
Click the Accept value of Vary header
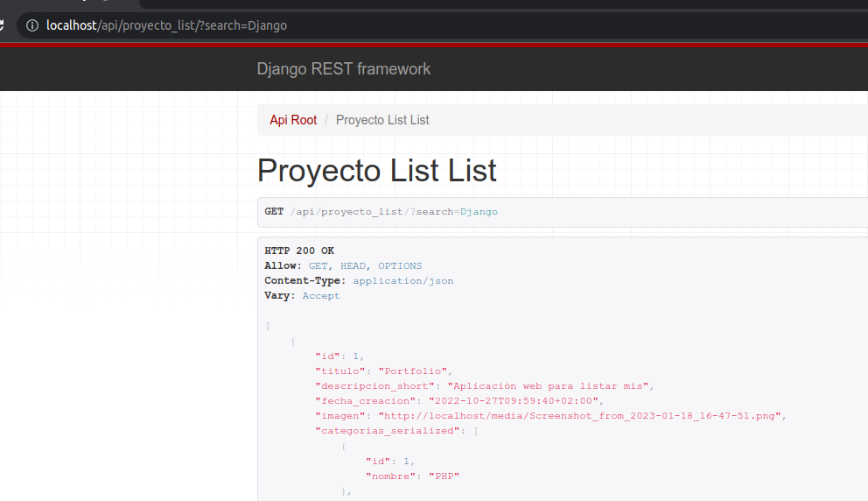click(321, 296)
